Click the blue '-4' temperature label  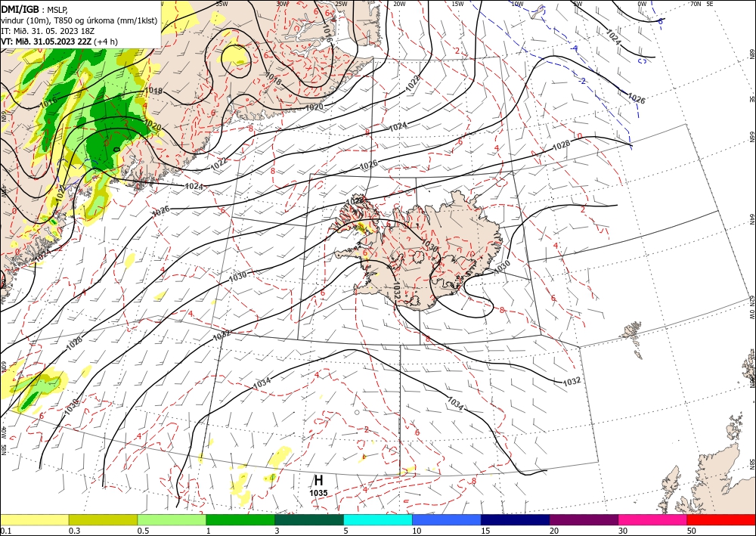tap(575, 48)
